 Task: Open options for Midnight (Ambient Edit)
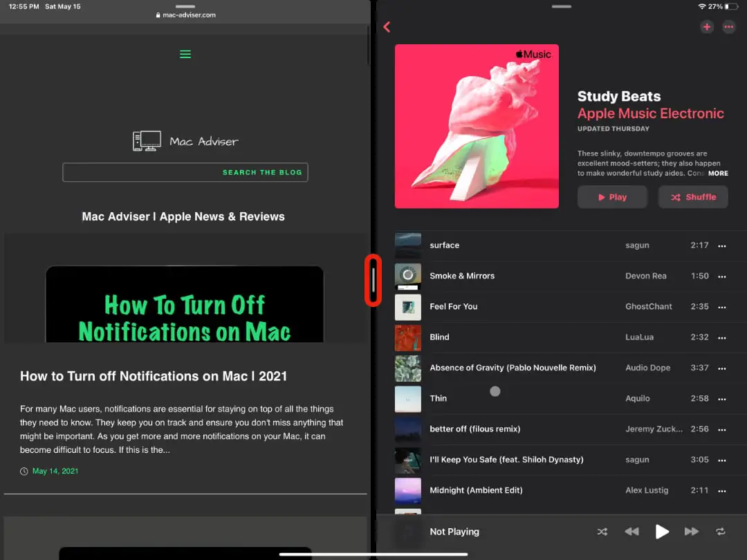click(722, 491)
